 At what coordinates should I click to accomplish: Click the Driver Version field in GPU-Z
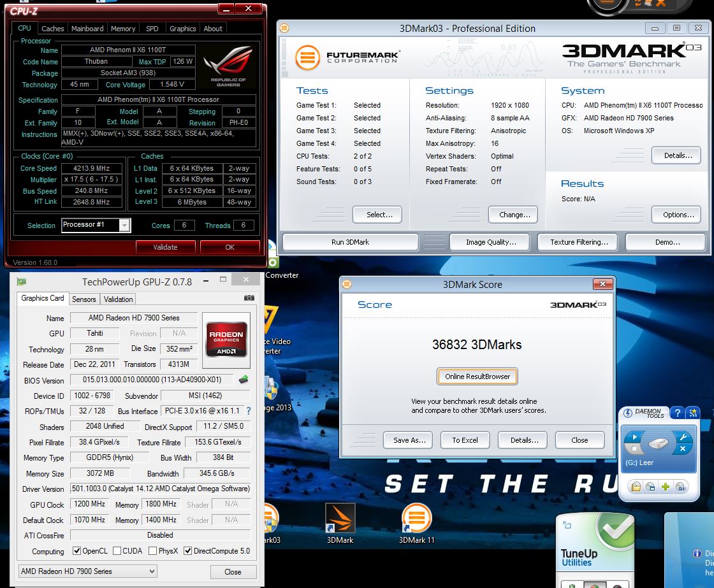(160, 489)
